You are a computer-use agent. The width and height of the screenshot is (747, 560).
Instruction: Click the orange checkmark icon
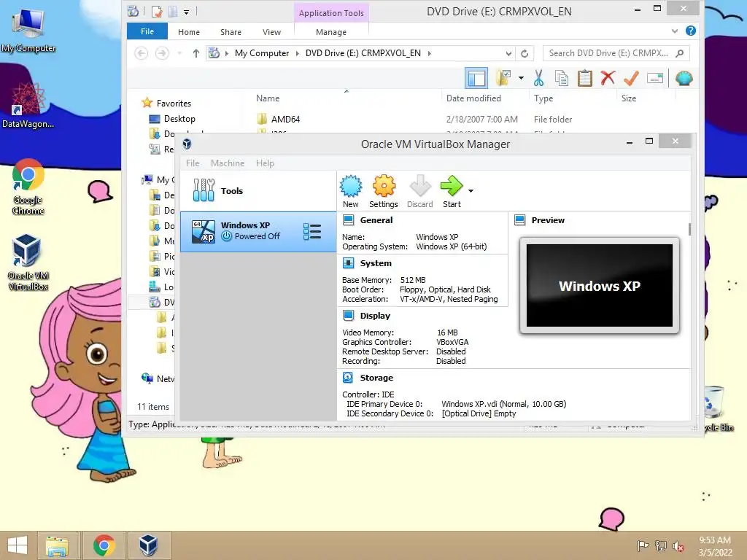[x=631, y=78]
